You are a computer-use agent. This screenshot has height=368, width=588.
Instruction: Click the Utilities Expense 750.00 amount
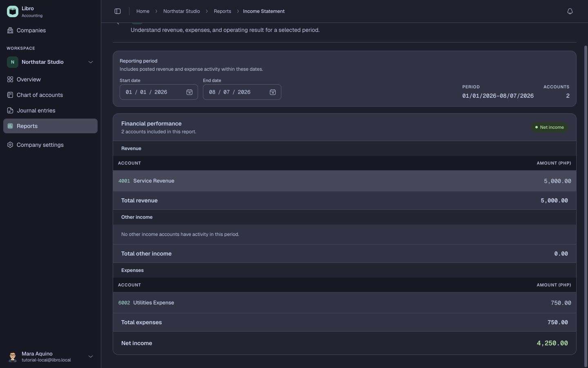tap(561, 303)
